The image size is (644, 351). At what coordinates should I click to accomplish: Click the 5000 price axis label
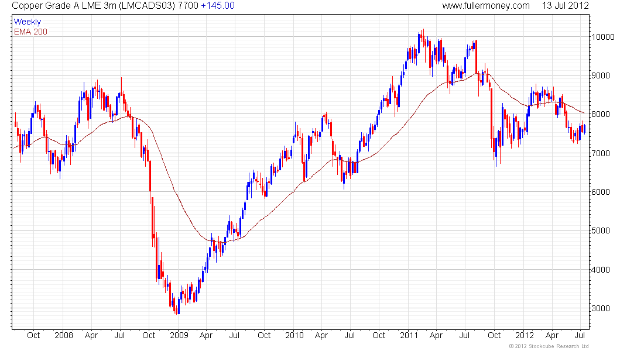[x=601, y=230]
